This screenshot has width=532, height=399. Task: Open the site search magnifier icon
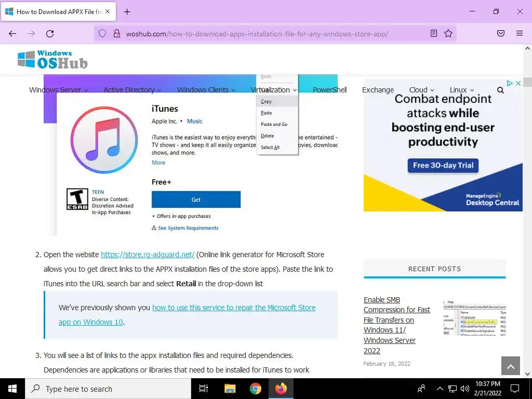(x=500, y=90)
